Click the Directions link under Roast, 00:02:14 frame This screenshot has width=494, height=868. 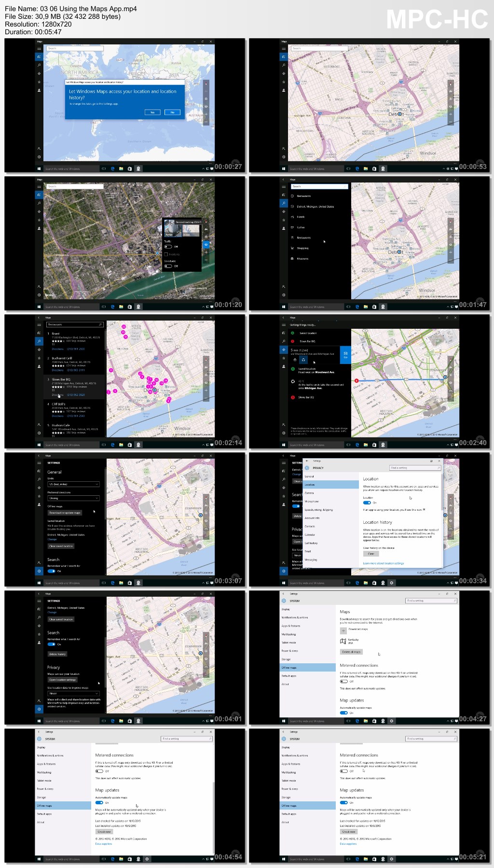coord(58,349)
